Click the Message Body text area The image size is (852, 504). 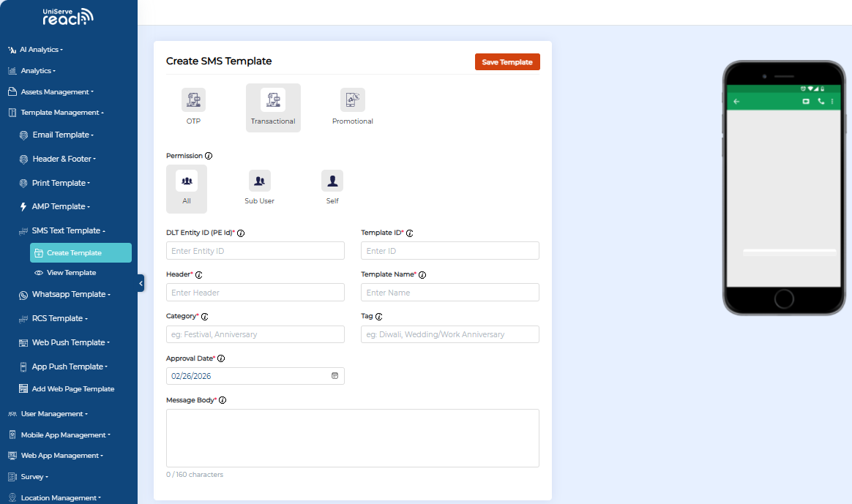click(352, 437)
